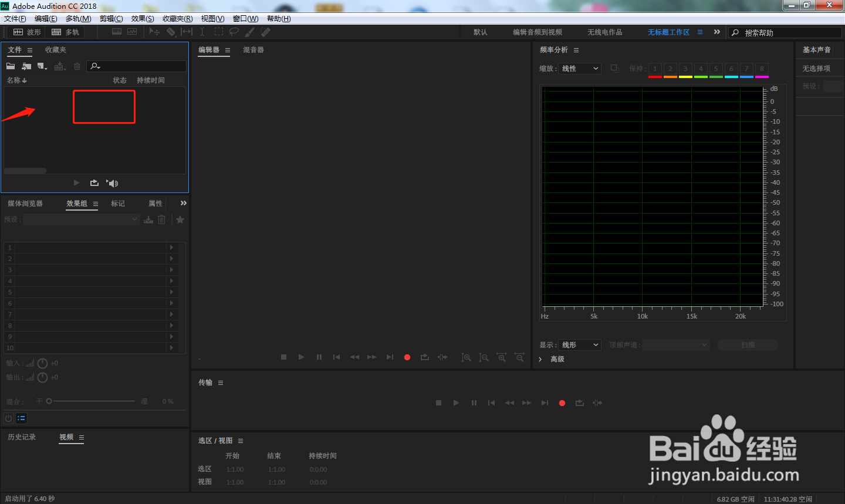
Task: Save effects rack preset icon
Action: (x=148, y=219)
